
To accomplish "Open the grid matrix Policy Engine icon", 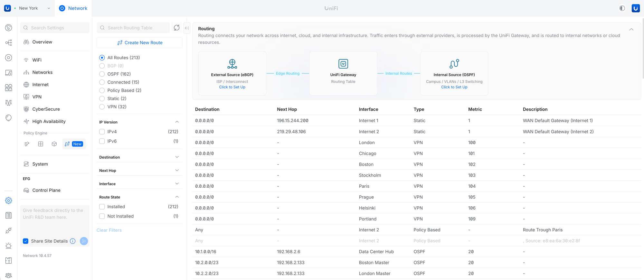I will (41, 144).
